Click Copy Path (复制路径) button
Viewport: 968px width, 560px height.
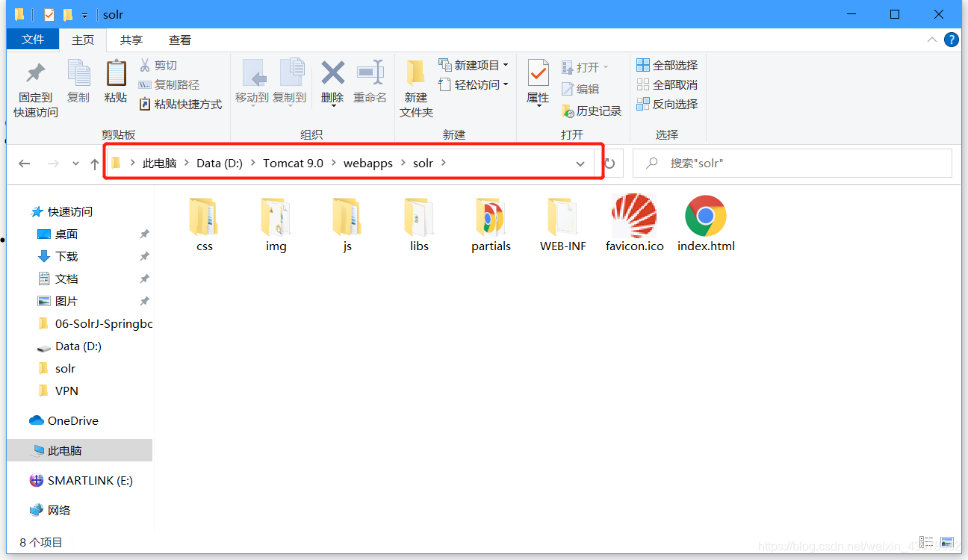click(169, 85)
